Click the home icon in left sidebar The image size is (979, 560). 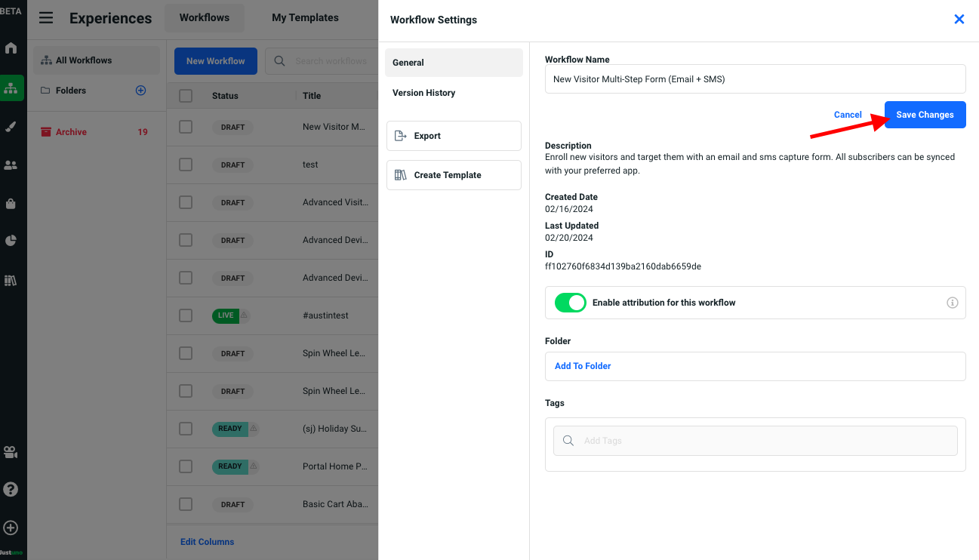[x=11, y=48]
